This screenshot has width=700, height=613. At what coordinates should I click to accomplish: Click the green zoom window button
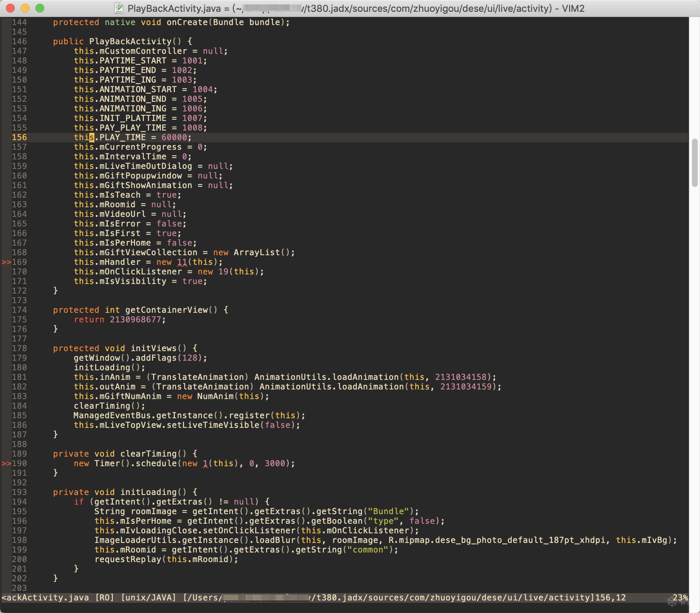(x=40, y=8)
